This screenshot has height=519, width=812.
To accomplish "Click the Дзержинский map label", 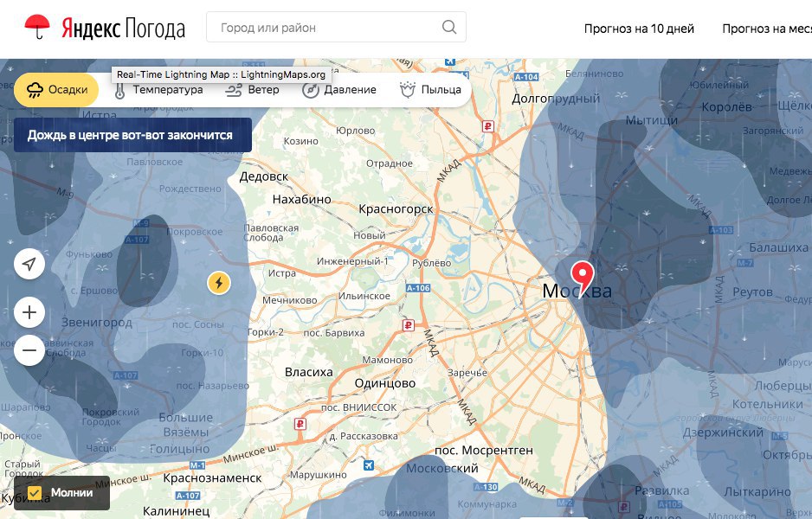I will 723,433.
